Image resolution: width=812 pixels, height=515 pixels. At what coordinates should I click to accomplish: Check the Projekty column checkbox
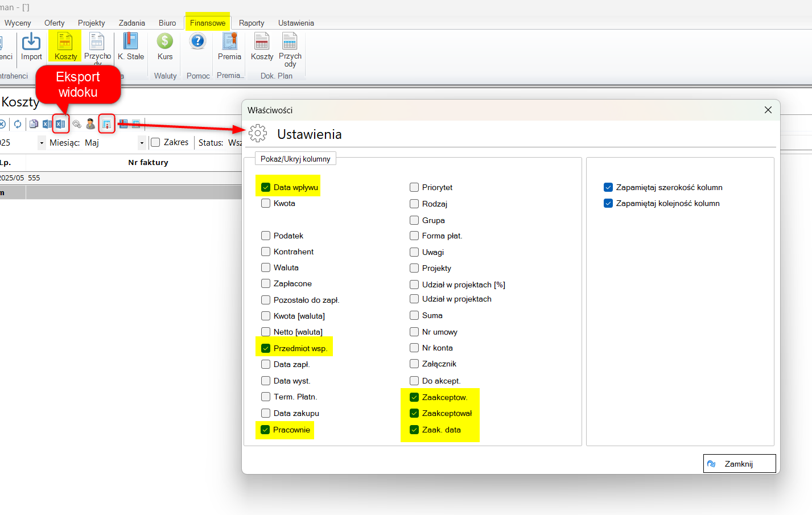click(x=414, y=268)
